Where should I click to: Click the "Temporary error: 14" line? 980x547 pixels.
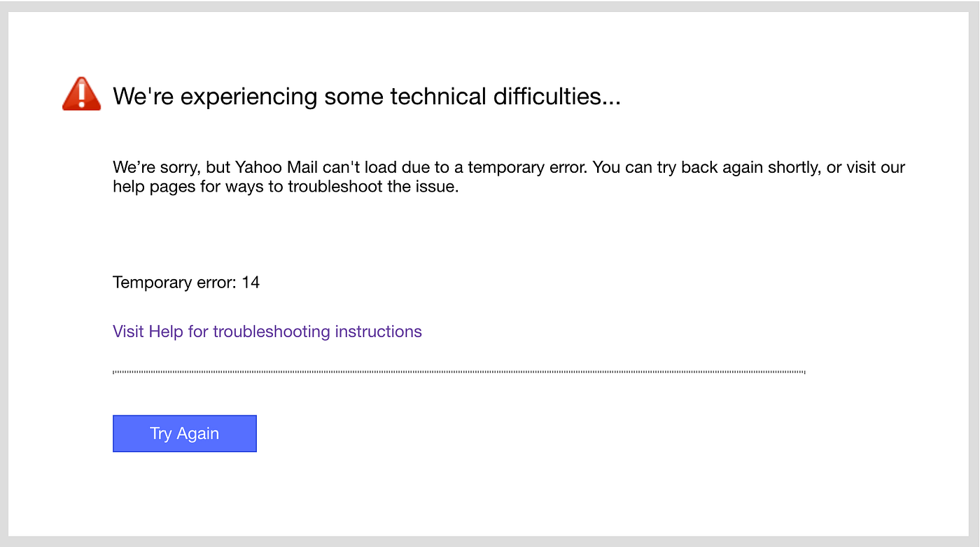coord(186,283)
